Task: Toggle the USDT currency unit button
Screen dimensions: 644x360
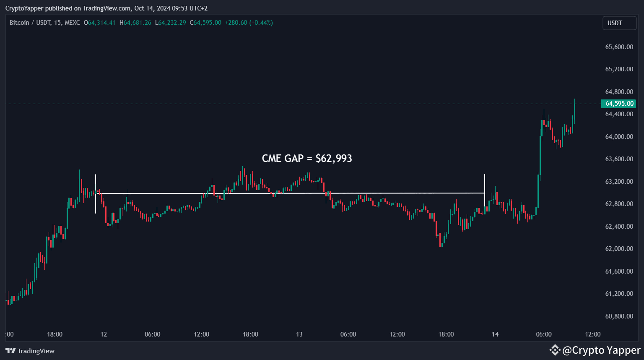Action: click(x=619, y=23)
